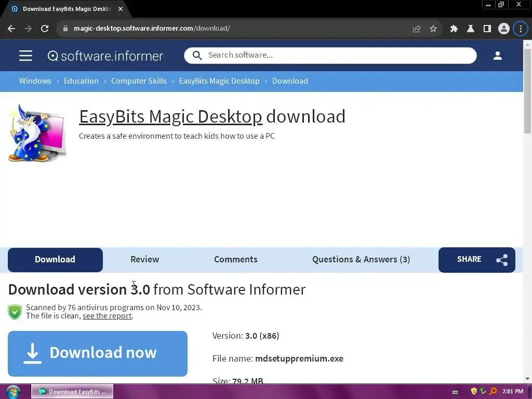532x399 pixels.
Task: Click the Chrome Labs flask icon
Action: [471, 29]
